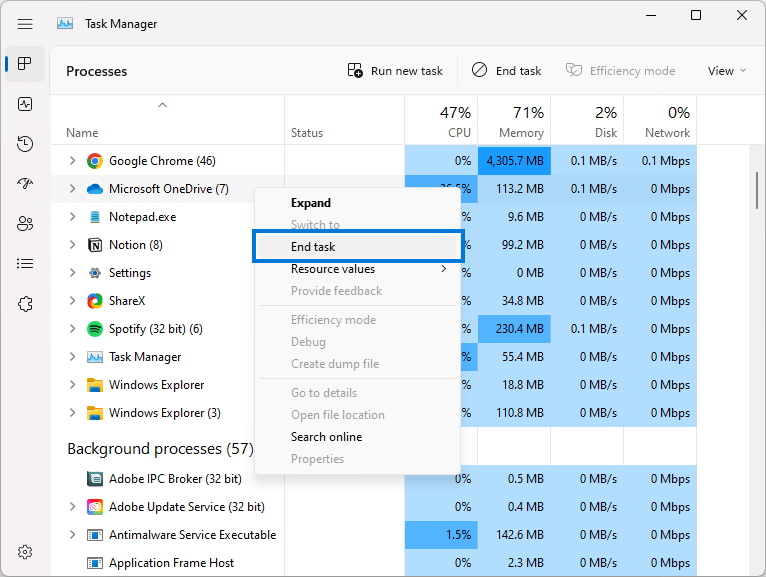Image resolution: width=766 pixels, height=577 pixels.
Task: Open the Startup apps sidebar icon
Action: coord(25,184)
